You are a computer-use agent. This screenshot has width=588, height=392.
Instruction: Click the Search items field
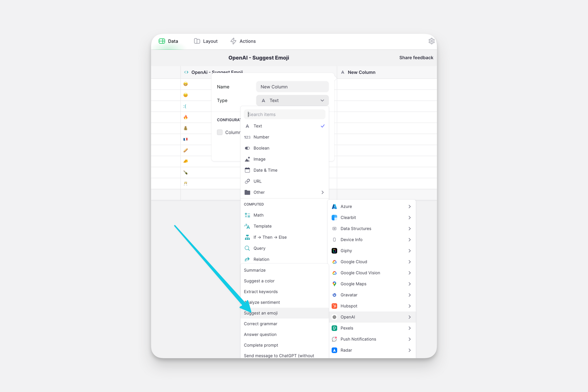click(285, 114)
